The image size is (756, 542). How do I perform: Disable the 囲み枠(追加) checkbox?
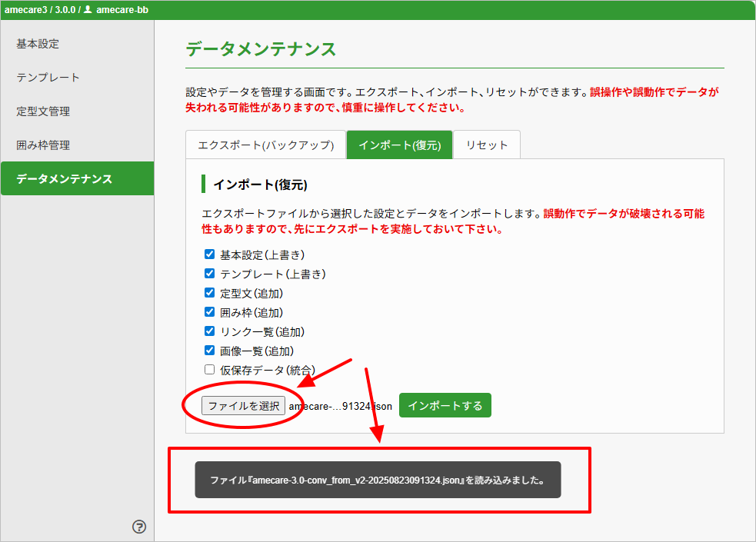pyautogui.click(x=209, y=312)
